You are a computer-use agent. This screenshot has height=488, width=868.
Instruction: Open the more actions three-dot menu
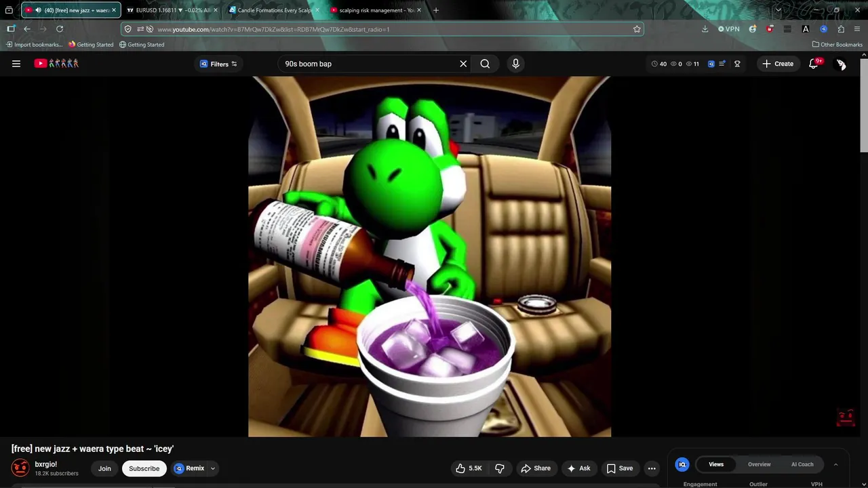tap(652, 468)
